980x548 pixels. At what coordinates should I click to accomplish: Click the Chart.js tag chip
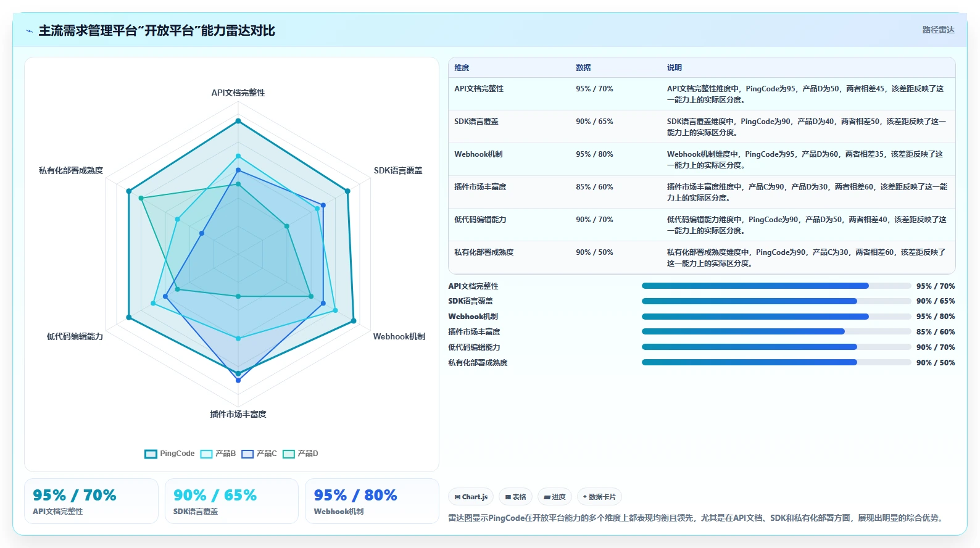tap(471, 497)
